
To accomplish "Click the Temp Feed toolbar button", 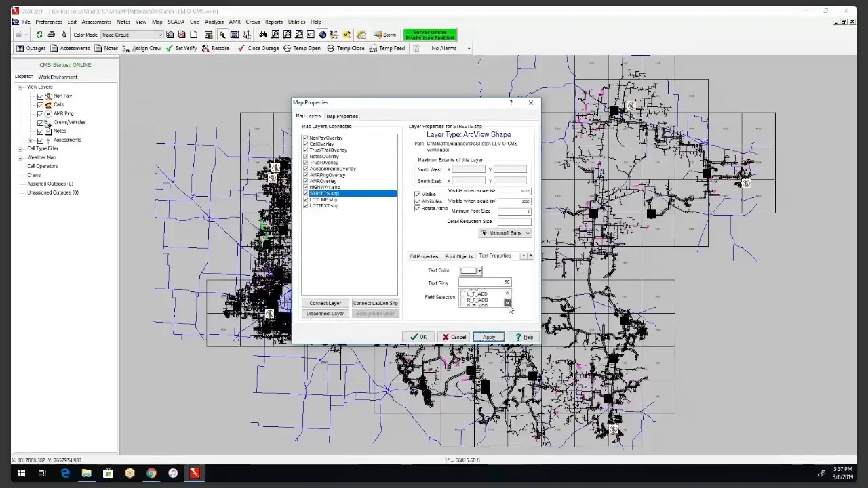I will point(387,48).
